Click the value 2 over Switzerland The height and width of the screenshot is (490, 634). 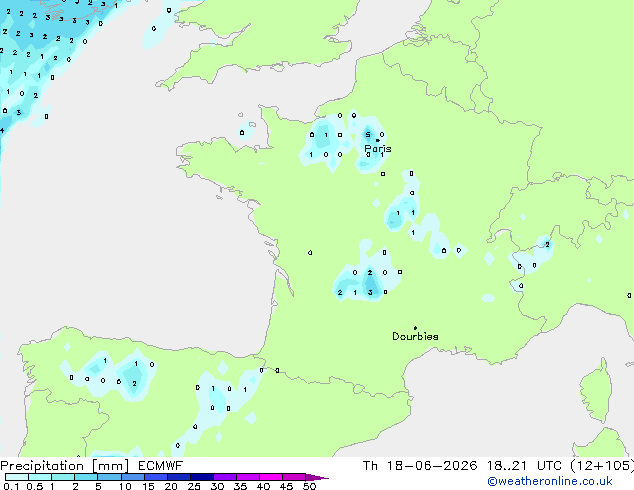click(547, 245)
